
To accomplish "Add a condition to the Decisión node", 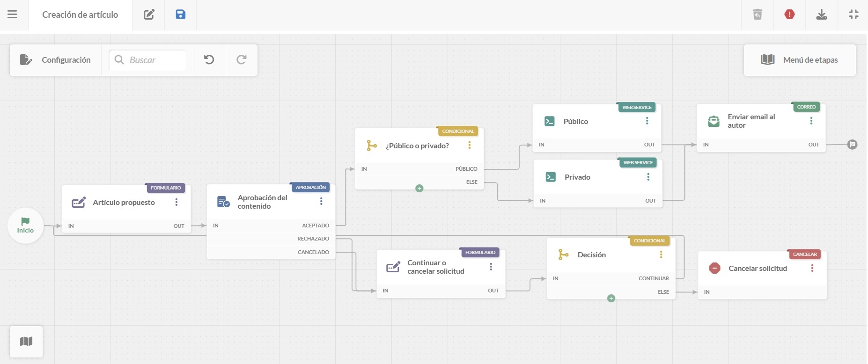I will [611, 298].
